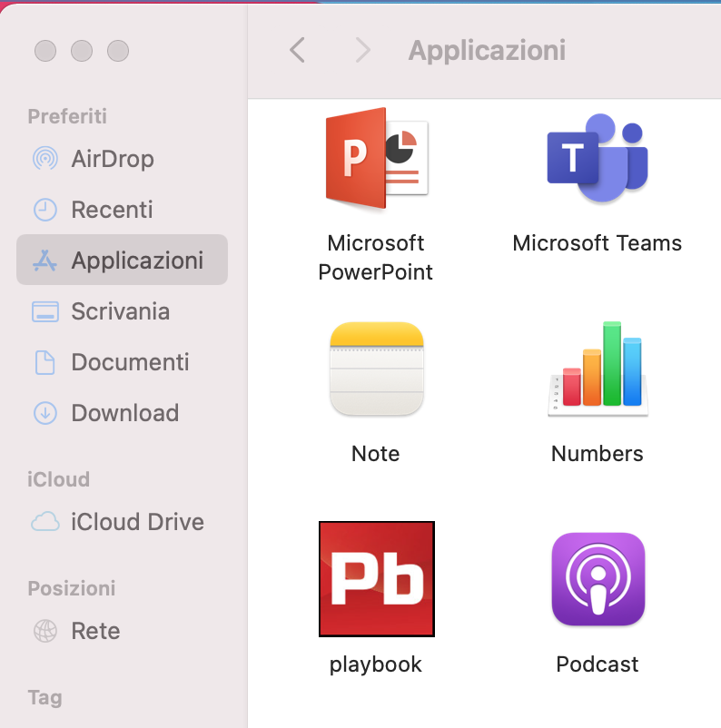This screenshot has height=728, width=721.
Task: Minimize the Finder window
Action: (82, 51)
